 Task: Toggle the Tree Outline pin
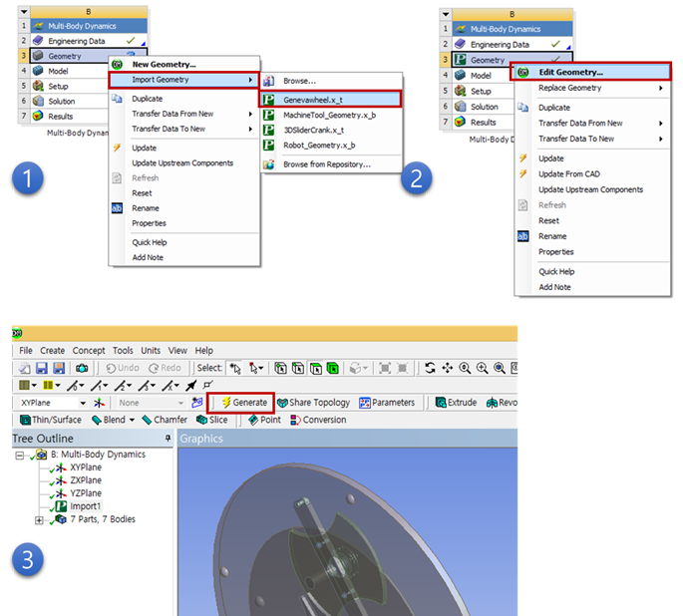pyautogui.click(x=168, y=439)
